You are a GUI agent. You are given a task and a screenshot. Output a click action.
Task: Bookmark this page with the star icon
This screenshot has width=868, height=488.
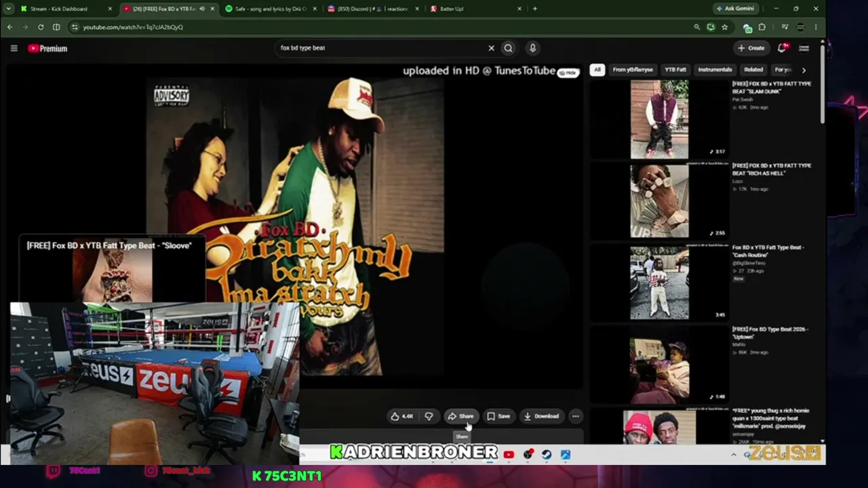(725, 27)
